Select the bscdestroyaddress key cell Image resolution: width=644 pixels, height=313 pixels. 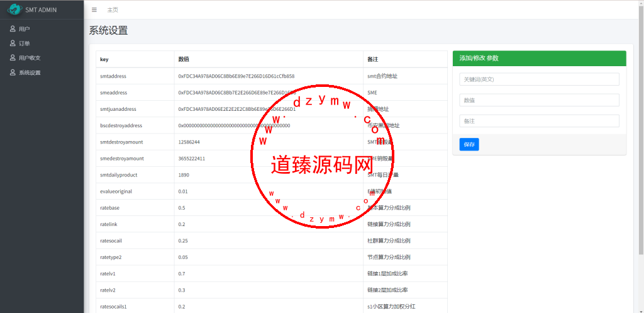pos(135,125)
